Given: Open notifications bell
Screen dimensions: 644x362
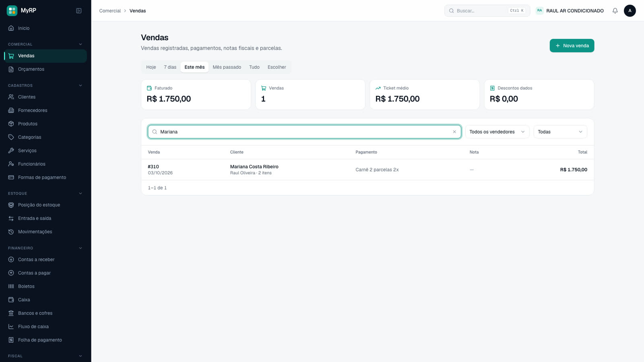Looking at the screenshot, I should tap(615, 11).
